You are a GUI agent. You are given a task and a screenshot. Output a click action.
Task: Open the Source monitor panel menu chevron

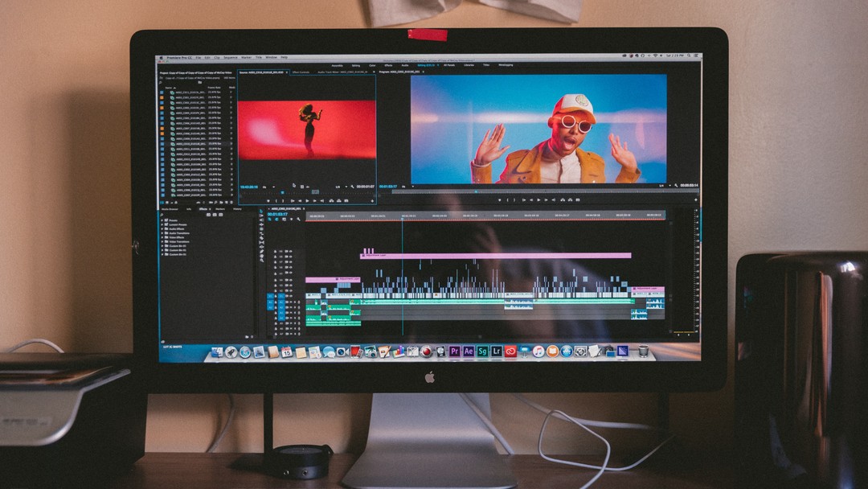coord(373,72)
